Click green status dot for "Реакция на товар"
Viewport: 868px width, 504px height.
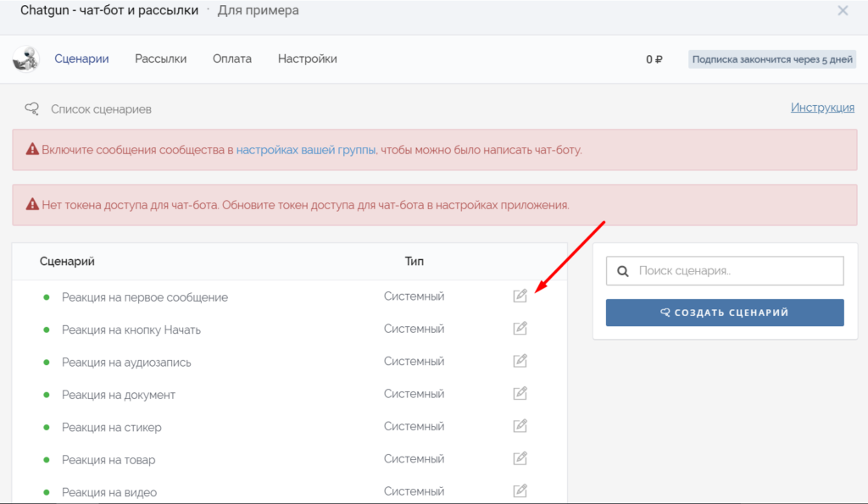pos(47,460)
